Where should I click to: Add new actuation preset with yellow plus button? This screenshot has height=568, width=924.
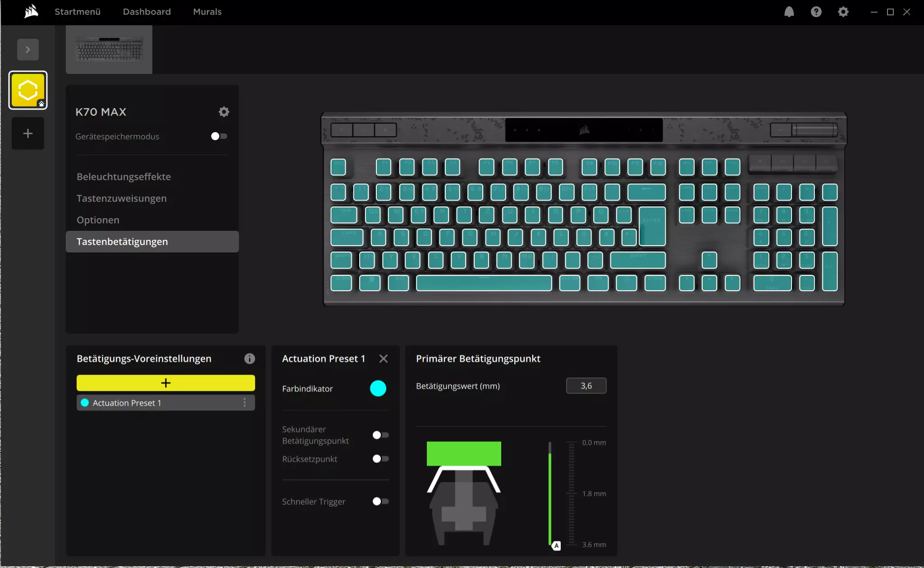coord(166,383)
